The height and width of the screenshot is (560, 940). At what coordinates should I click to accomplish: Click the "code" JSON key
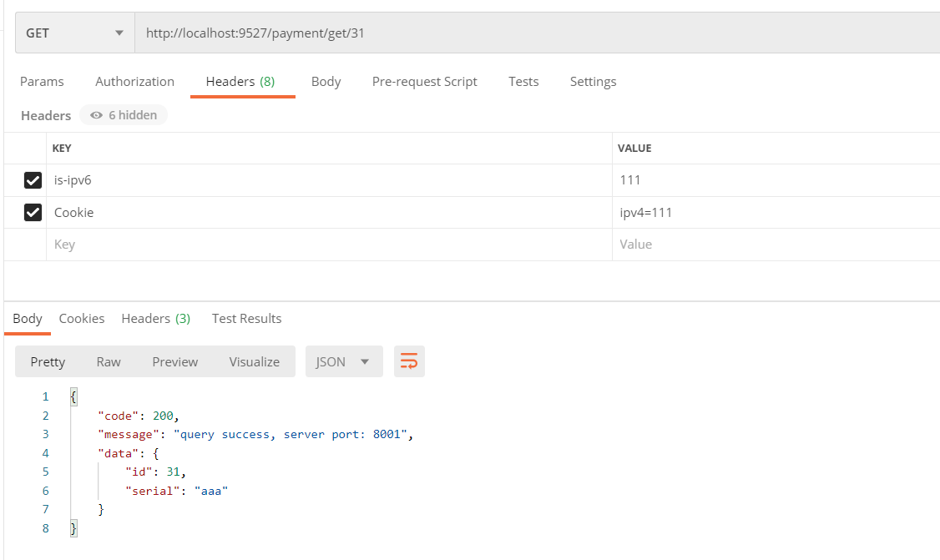pos(118,416)
